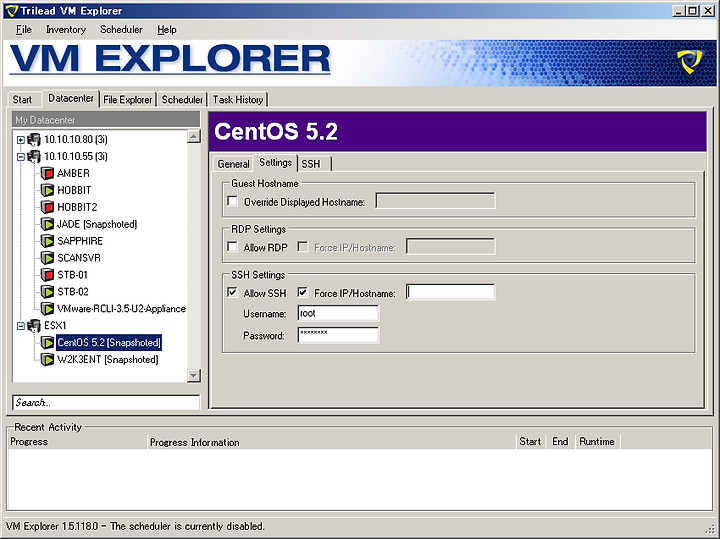Click the RDP Force IP/Hostname text field
Viewport: 720px width, 539px height.
point(450,247)
